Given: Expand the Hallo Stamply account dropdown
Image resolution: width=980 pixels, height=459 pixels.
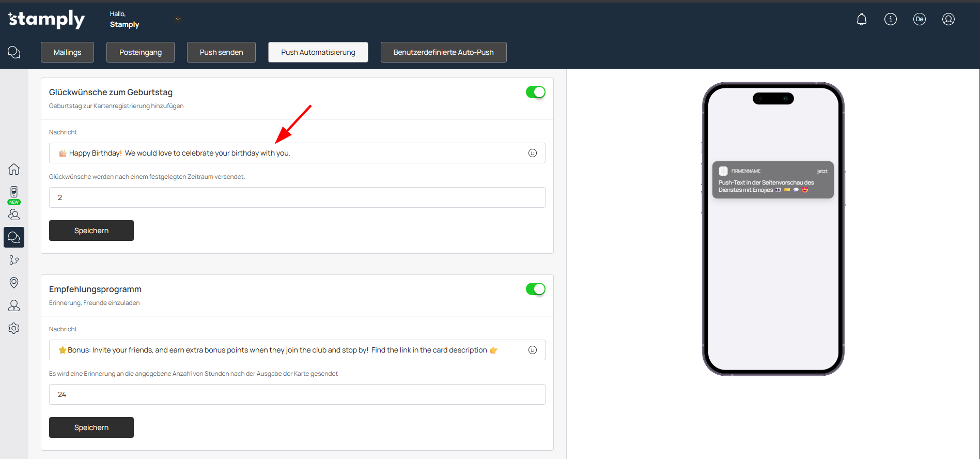Looking at the screenshot, I should tap(178, 20).
